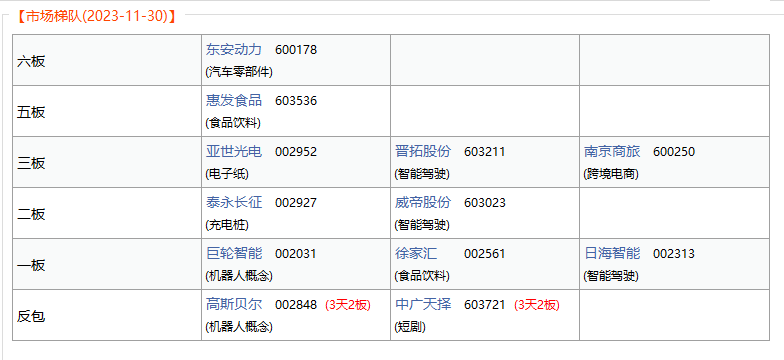Screen dimensions: 784x360
Task: Open the 中广天择 stock link
Action: [x=422, y=304]
